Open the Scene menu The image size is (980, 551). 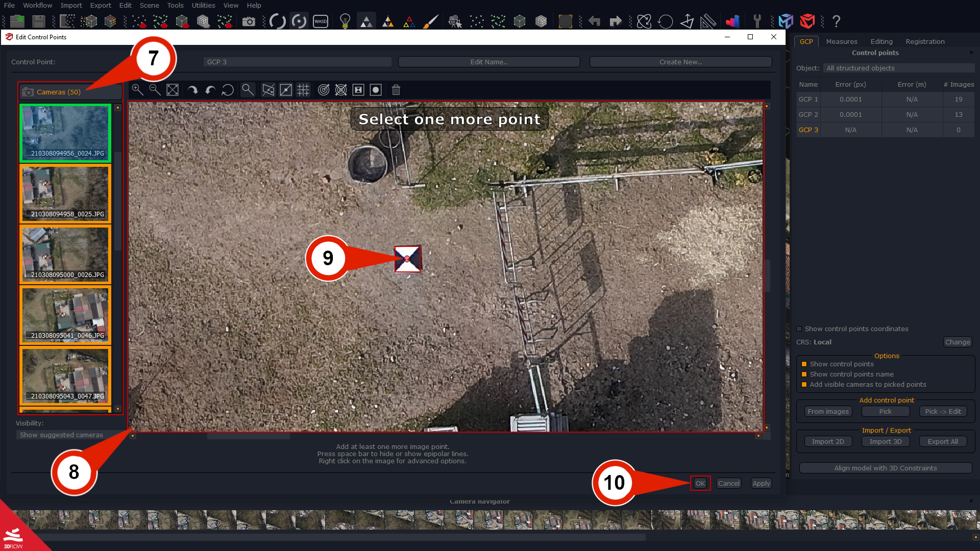click(149, 5)
